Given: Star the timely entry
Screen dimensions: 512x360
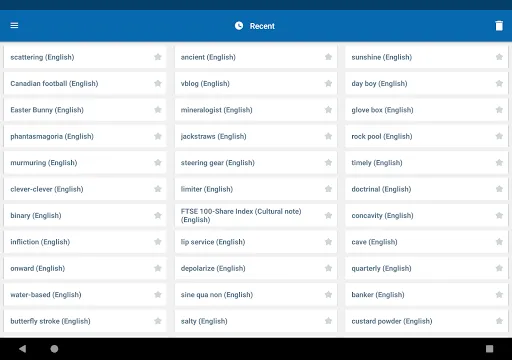Looking at the screenshot, I should click(499, 163).
